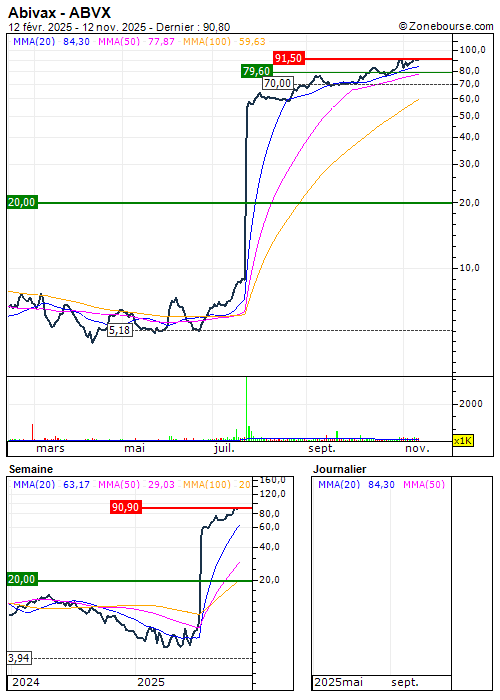Click the 'nov.' month label on main chart
Image resolution: width=500 pixels, height=700 pixels.
pyautogui.click(x=417, y=448)
